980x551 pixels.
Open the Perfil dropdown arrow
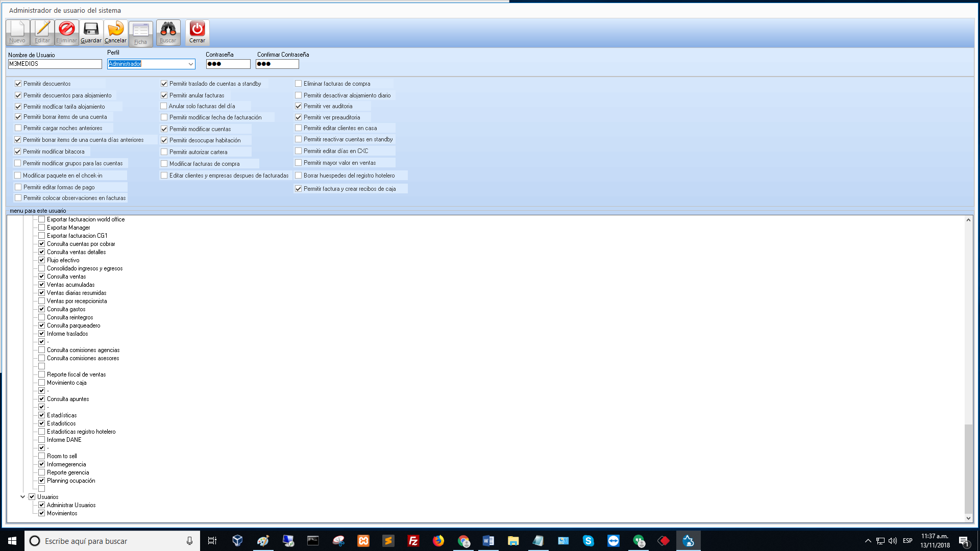[x=191, y=64]
